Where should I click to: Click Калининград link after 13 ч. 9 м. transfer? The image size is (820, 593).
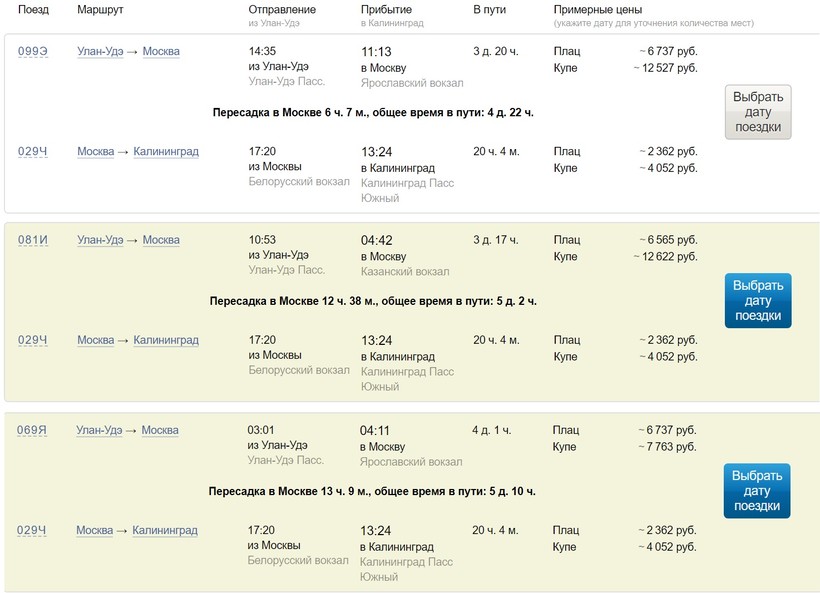165,530
